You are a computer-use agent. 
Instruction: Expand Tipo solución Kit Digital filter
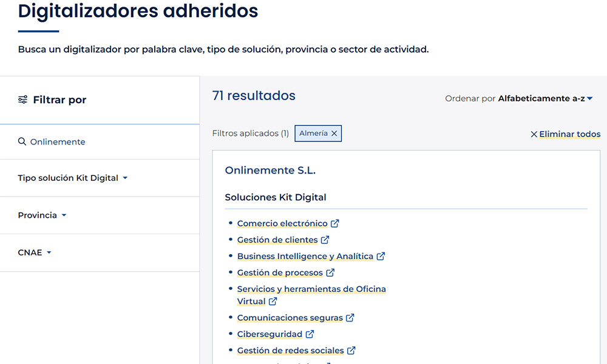(73, 178)
